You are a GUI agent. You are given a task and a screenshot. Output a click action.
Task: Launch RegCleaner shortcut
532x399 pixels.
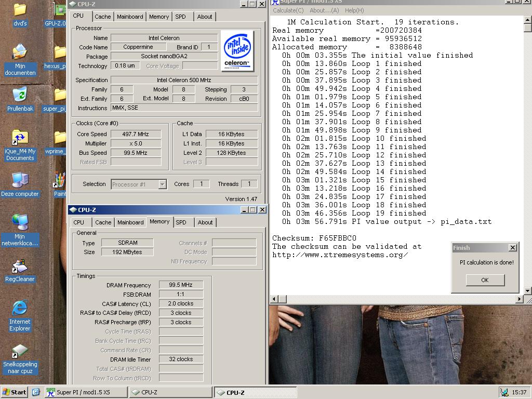coord(20,266)
